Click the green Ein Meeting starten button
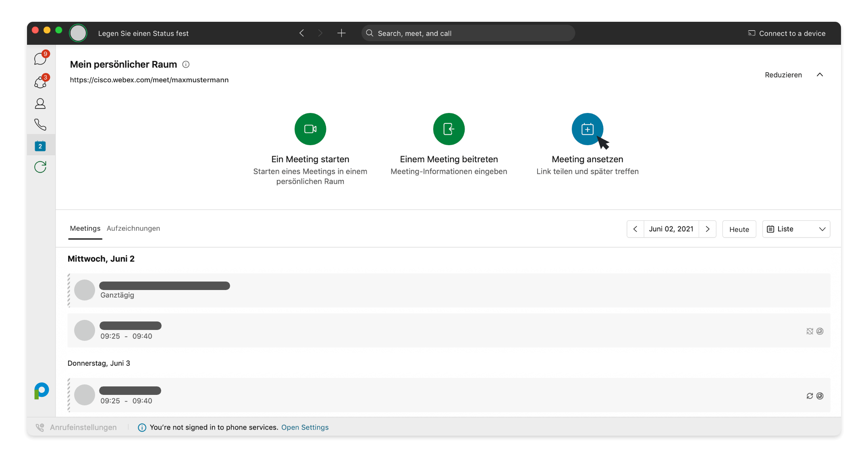The image size is (868, 457). 310,129
